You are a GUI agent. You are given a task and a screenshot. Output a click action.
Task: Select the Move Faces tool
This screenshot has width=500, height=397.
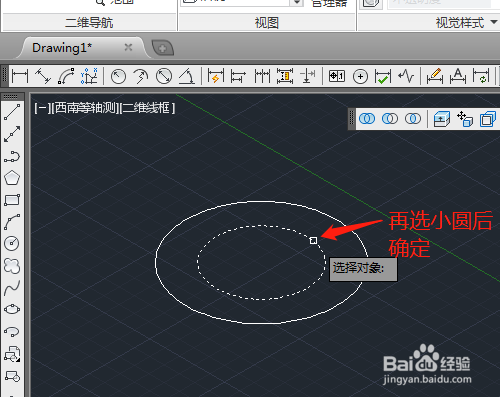coord(465,119)
